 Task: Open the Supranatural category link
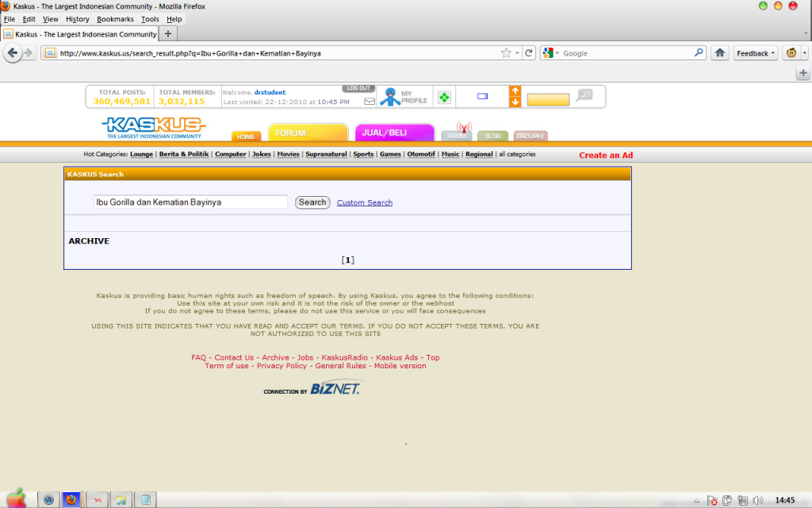click(x=326, y=154)
